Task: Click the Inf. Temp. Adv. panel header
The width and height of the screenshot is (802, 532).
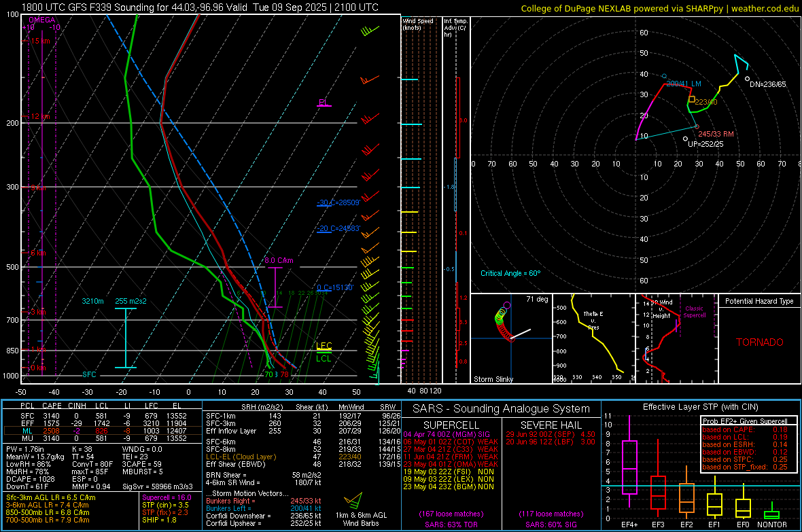Action: pyautogui.click(x=455, y=28)
